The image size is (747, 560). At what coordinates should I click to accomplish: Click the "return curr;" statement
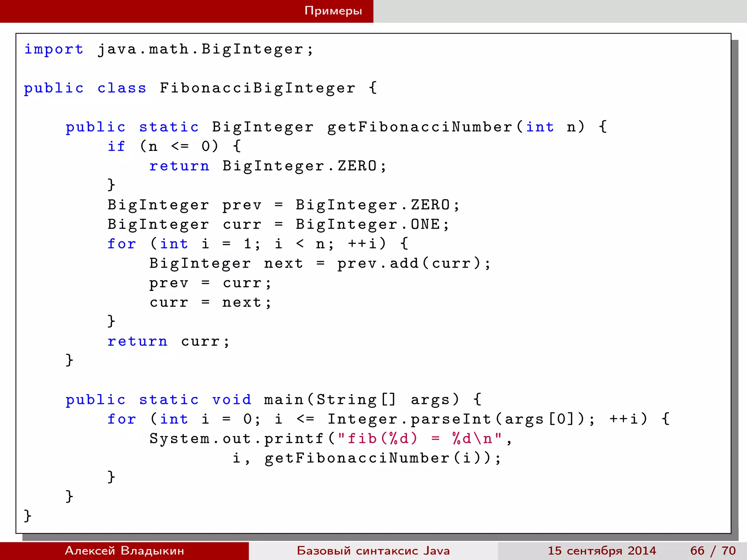pos(169,341)
